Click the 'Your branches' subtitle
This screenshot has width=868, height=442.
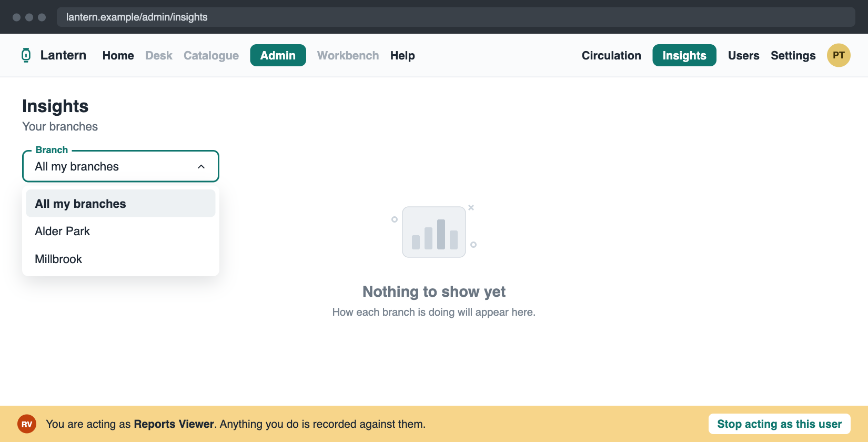[x=60, y=126]
